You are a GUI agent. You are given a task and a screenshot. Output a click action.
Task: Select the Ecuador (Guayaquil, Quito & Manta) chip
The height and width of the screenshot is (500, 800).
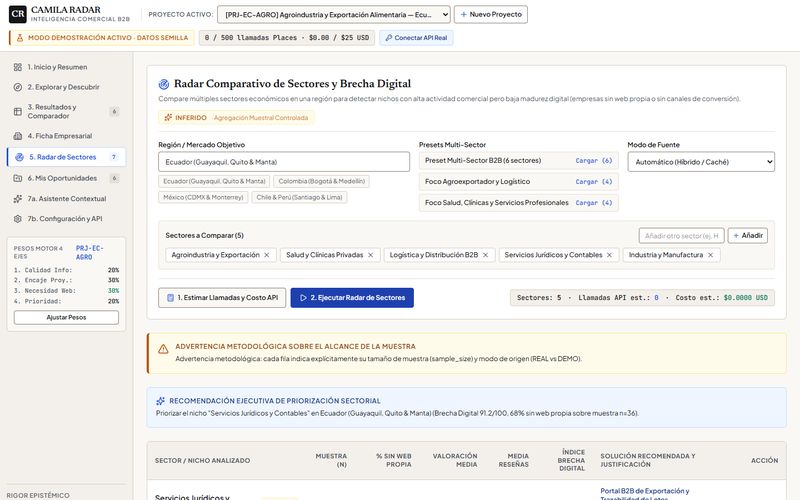coord(214,181)
